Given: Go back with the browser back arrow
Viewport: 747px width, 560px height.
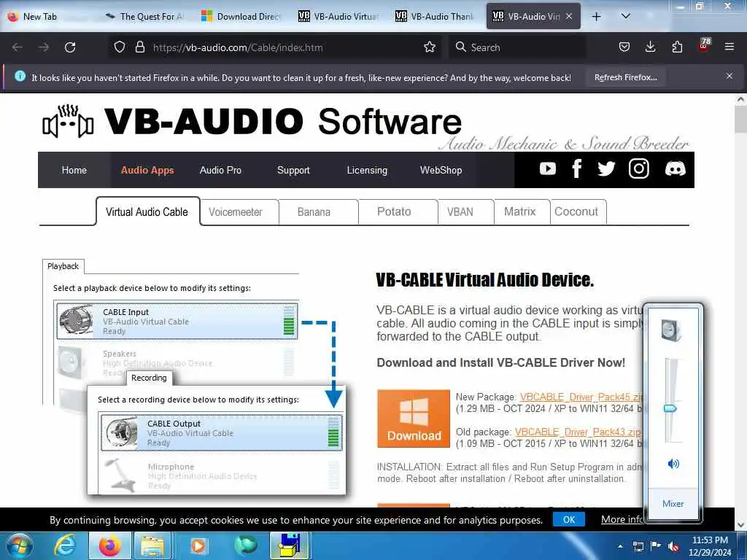Looking at the screenshot, I should coord(18,47).
